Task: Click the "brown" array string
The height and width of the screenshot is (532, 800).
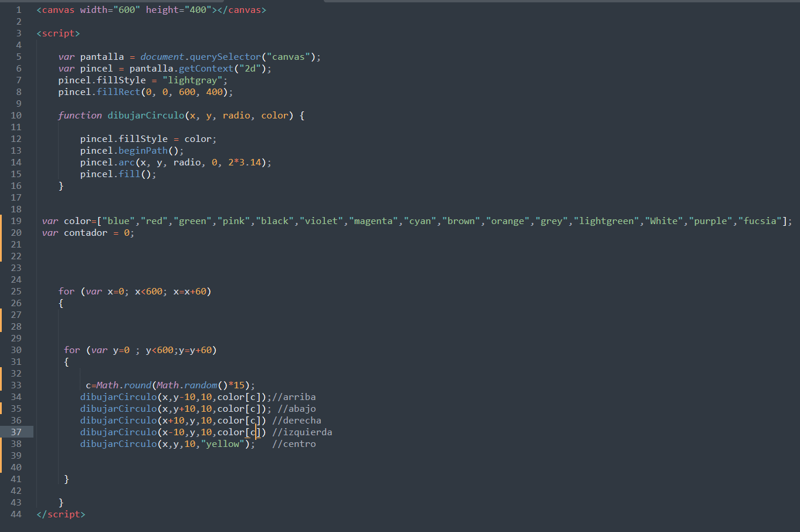Action: point(461,221)
